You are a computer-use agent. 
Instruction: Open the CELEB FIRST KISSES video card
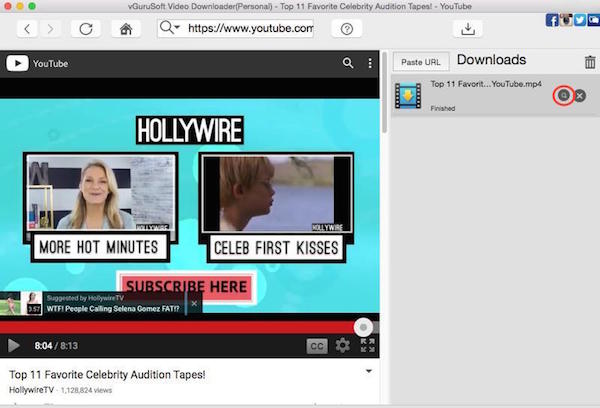click(x=276, y=207)
